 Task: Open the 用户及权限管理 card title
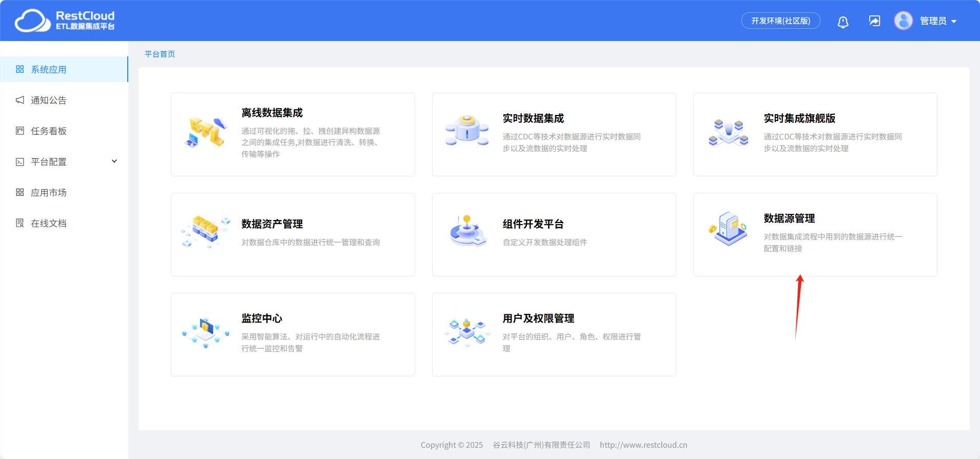[x=539, y=318]
